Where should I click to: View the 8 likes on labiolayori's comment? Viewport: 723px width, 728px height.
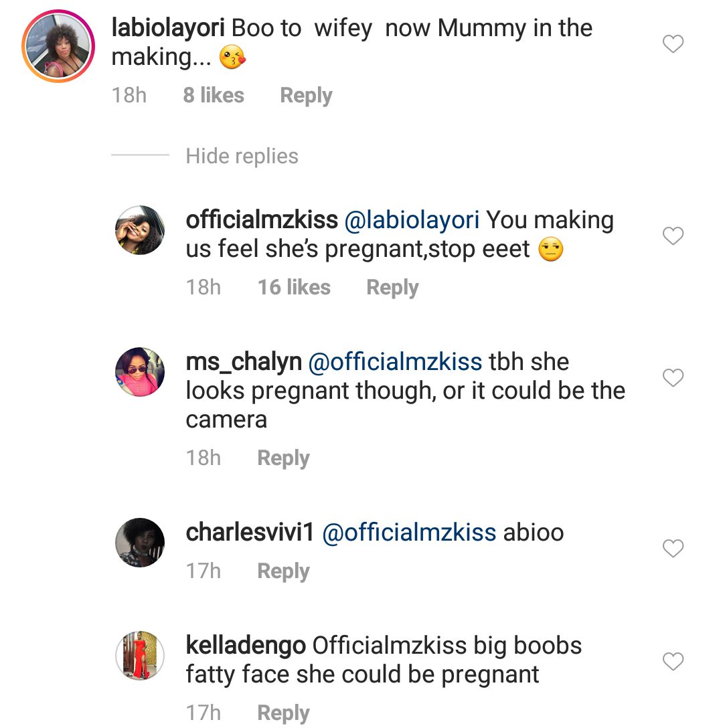tap(213, 95)
